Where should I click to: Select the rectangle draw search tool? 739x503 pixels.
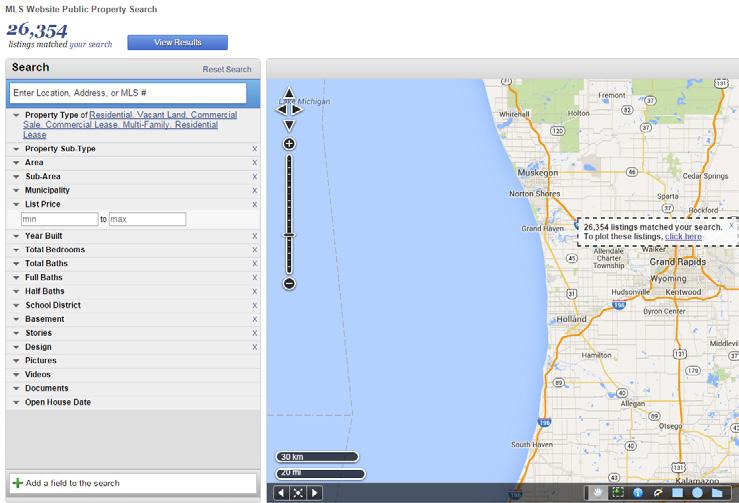click(x=677, y=493)
